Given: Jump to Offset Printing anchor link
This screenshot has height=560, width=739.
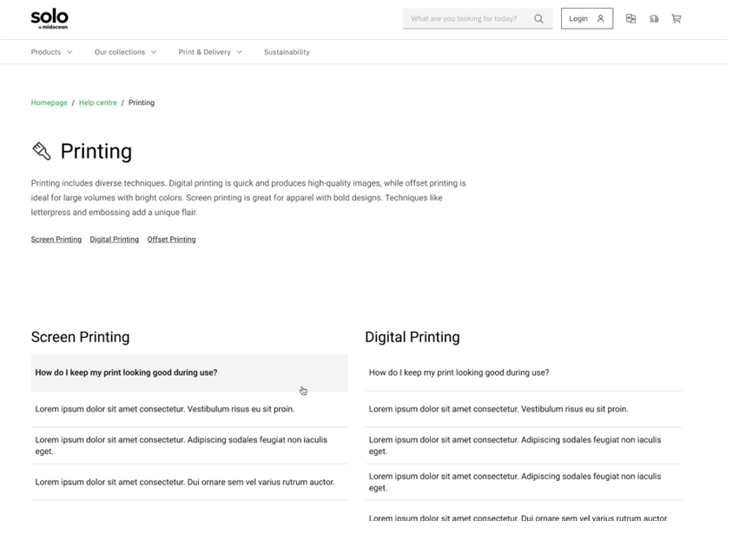Looking at the screenshot, I should point(171,240).
